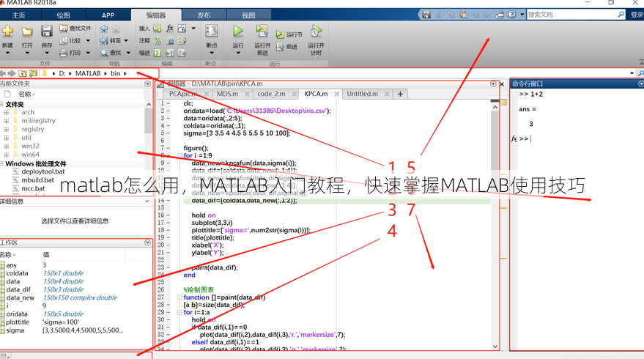Open the dropdown arrow under 断点
The image size is (644, 359).
pos(212,53)
